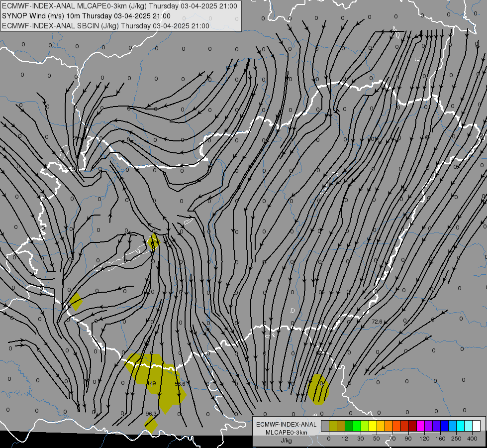This screenshot has width=487, height=448.
Task: Click the gray swatch in the legend
Action: pyautogui.click(x=325, y=426)
